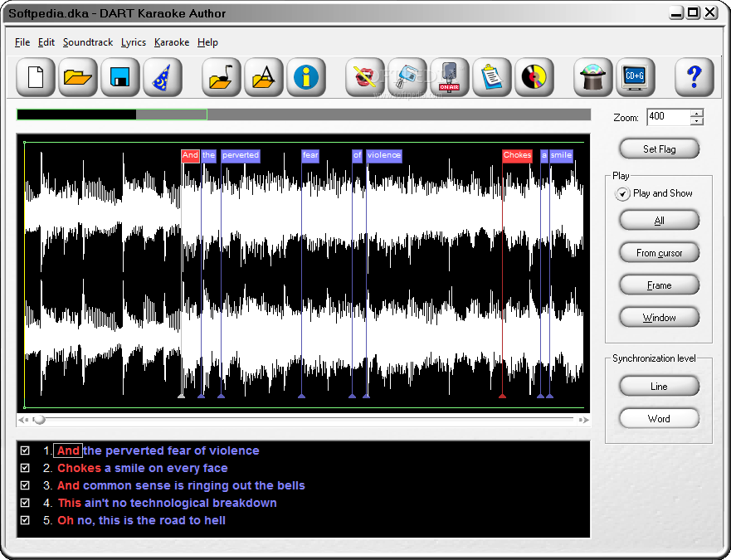This screenshot has height=560, width=731.
Task: Decrease Zoom value with down arrow
Action: tap(697, 121)
